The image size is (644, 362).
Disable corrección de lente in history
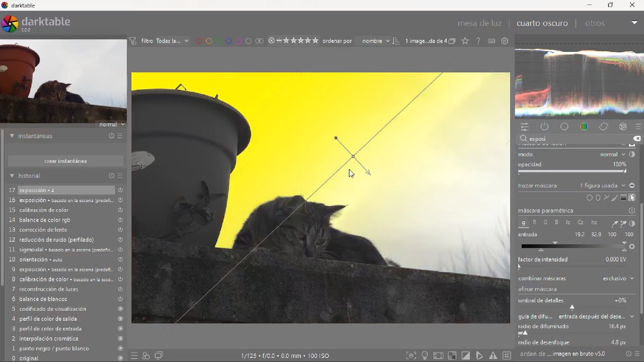pyautogui.click(x=120, y=230)
